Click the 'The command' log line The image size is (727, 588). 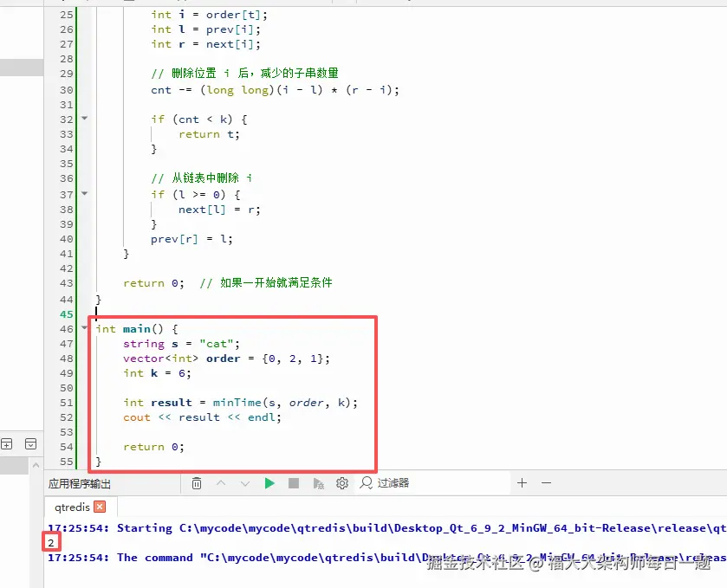coord(387,558)
